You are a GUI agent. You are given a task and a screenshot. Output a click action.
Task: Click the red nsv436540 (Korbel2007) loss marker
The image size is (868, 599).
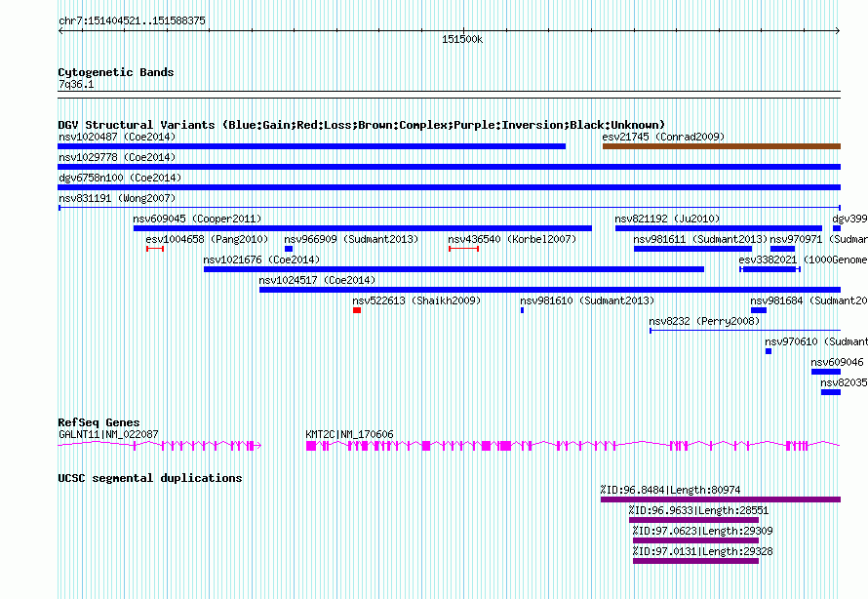click(463, 249)
